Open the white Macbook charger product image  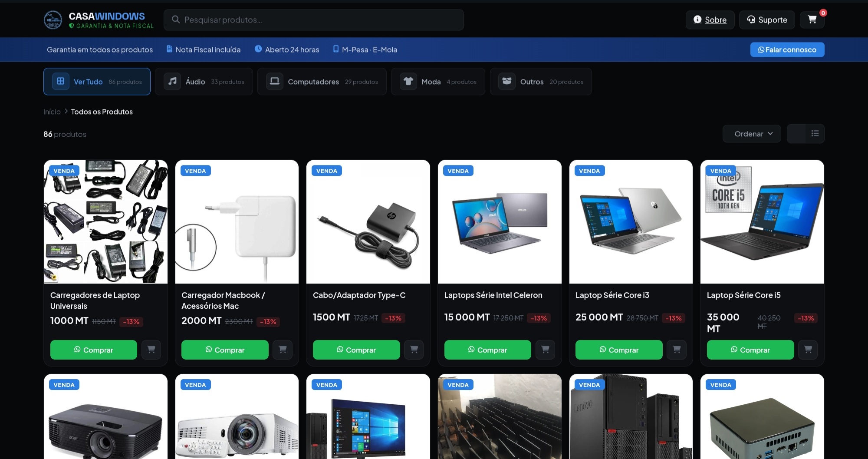tap(237, 221)
